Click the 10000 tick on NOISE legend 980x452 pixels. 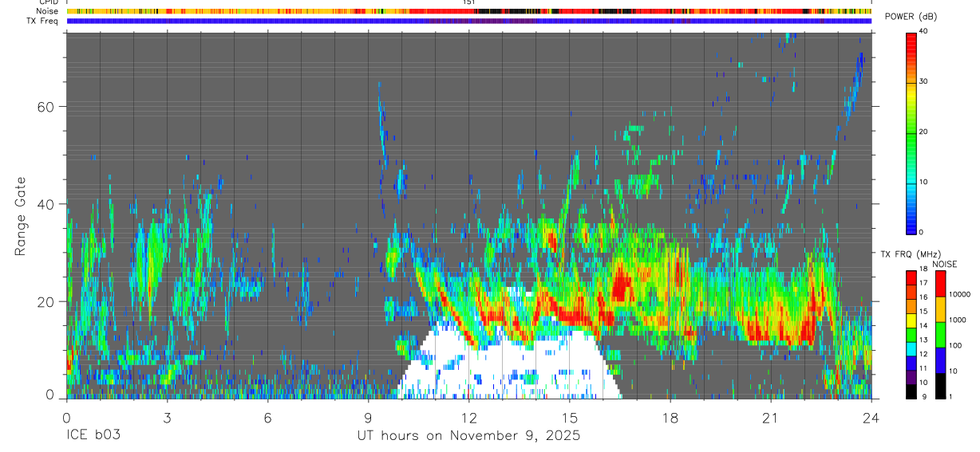[961, 295]
